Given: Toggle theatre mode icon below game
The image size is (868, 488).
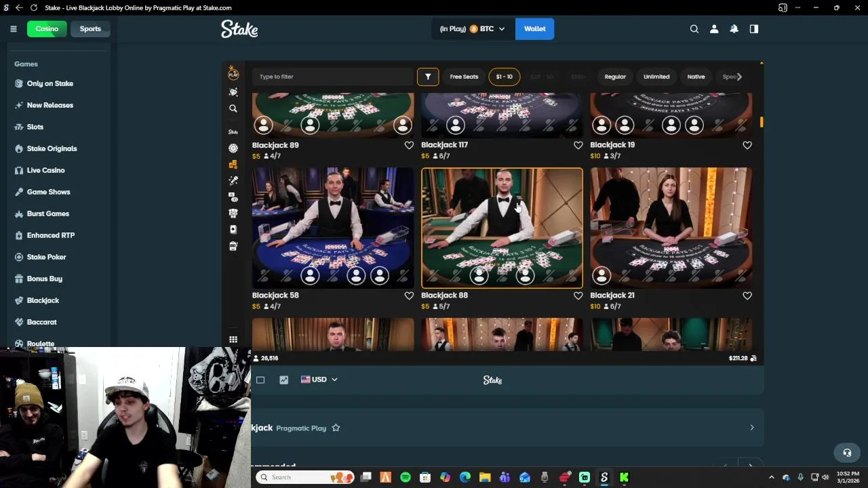Looking at the screenshot, I should (260, 380).
